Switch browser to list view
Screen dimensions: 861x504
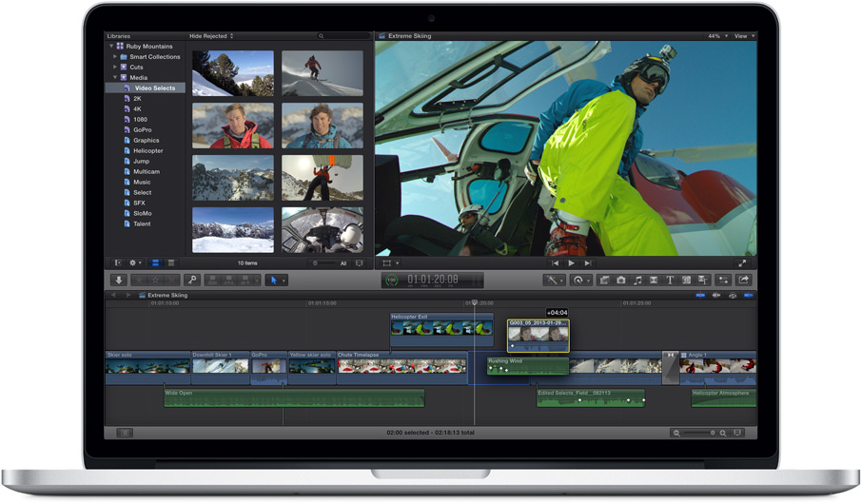pos(170,263)
